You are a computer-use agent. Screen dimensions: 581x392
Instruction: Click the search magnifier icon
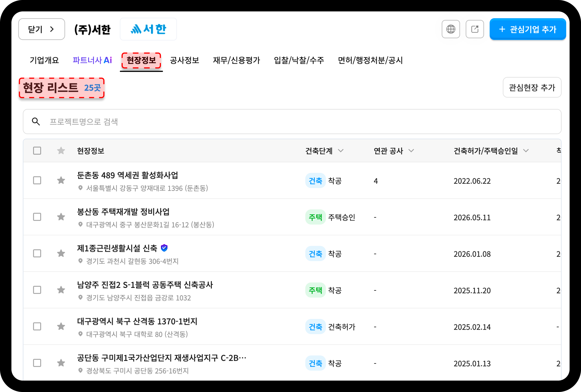[x=36, y=122]
